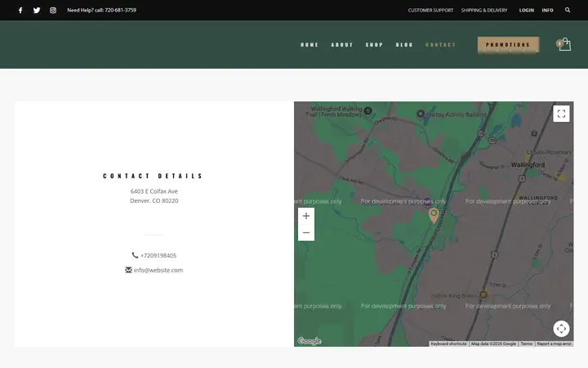Click the Promotions button
The image size is (588, 368).
coord(508,45)
